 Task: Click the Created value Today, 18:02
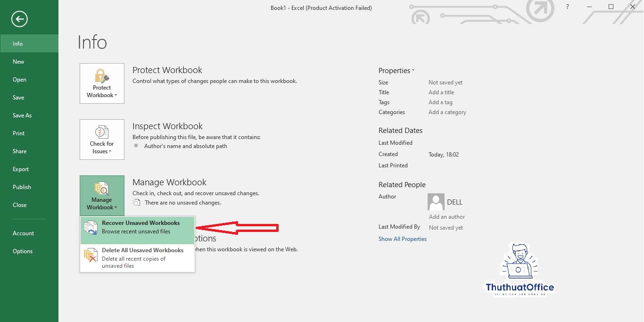(444, 155)
